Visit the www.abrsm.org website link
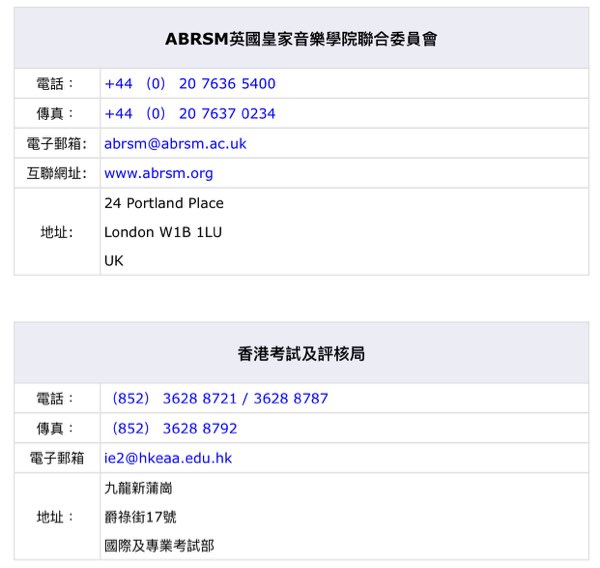600x568 pixels. click(158, 174)
